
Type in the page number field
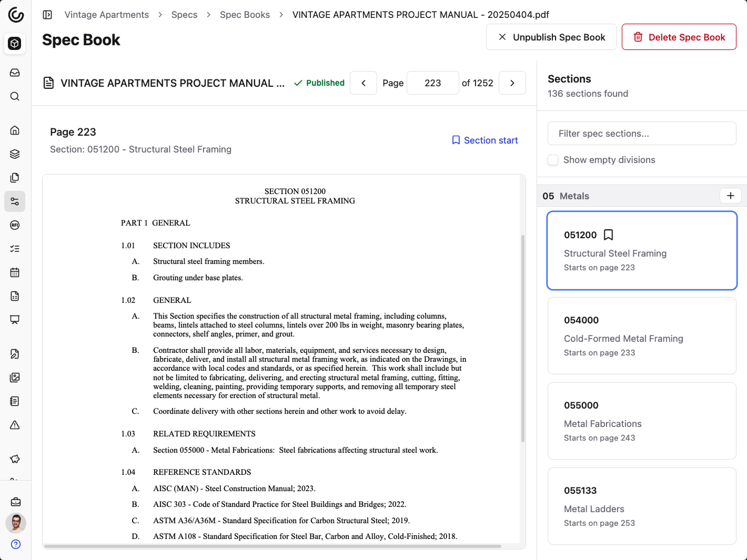(x=432, y=83)
